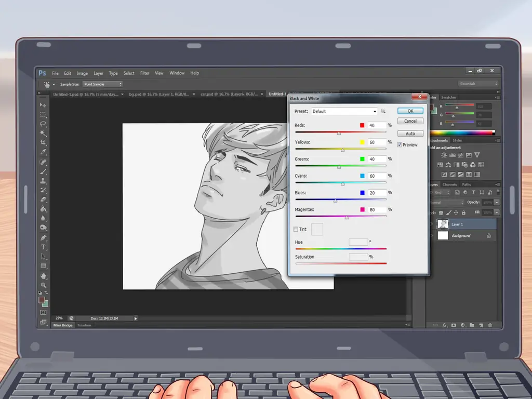Enable the Tint checkbox
The height and width of the screenshot is (399, 532).
[x=296, y=229]
